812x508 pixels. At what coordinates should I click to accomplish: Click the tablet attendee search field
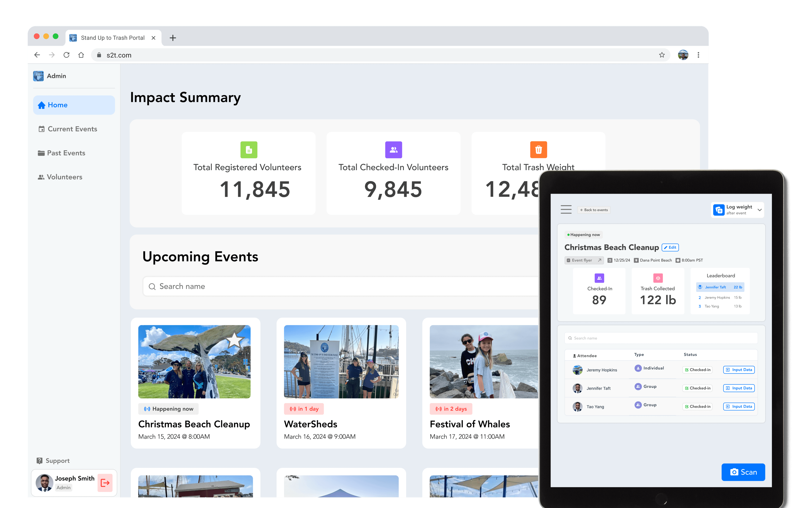661,338
